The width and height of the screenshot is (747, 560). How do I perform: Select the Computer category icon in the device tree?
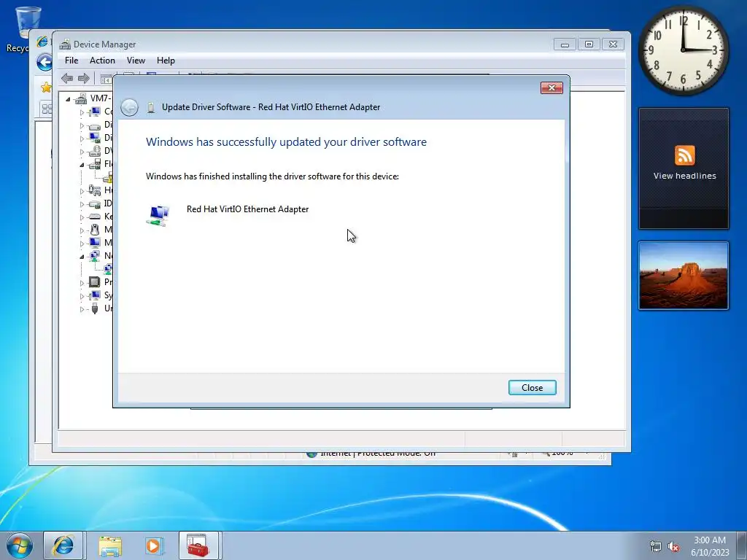tap(94, 112)
